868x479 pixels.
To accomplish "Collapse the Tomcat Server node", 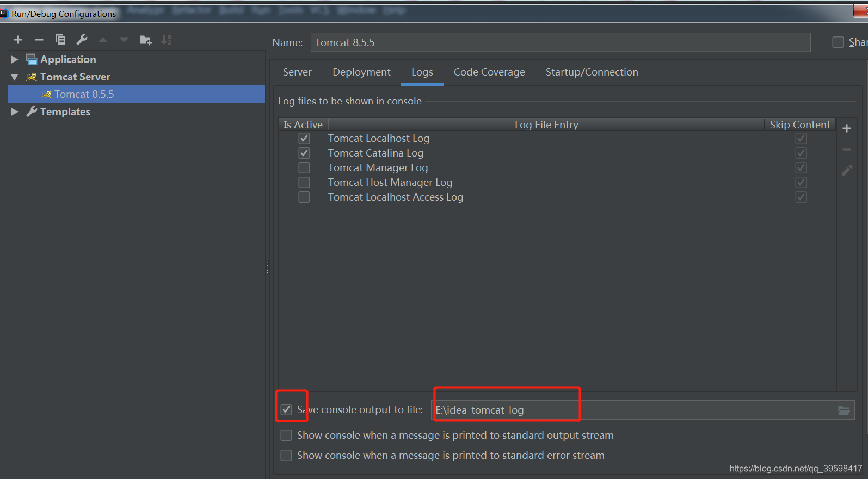I will [15, 77].
